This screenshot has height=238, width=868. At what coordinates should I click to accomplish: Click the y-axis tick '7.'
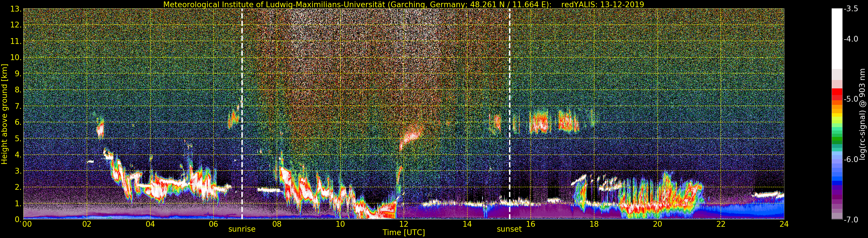click(x=18, y=106)
